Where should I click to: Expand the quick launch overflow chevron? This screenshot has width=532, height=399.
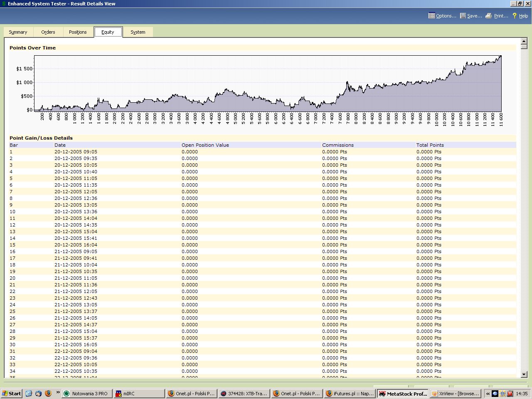pyautogui.click(x=58, y=393)
